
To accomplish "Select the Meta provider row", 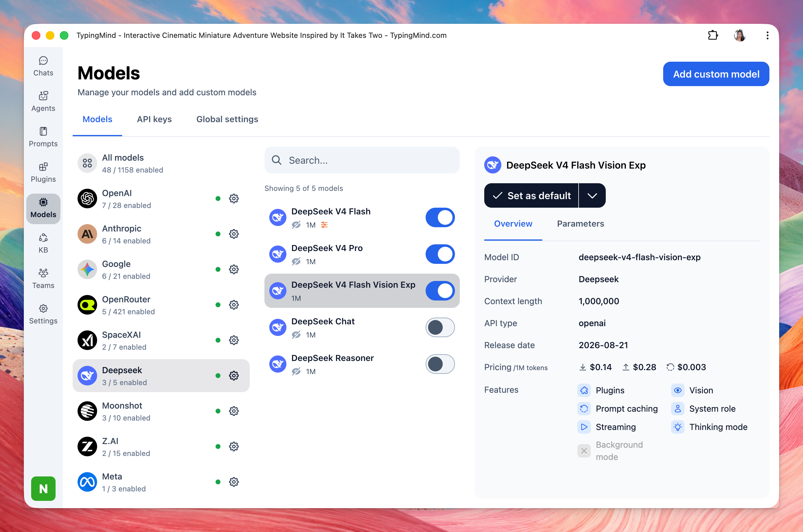I will coord(161,482).
